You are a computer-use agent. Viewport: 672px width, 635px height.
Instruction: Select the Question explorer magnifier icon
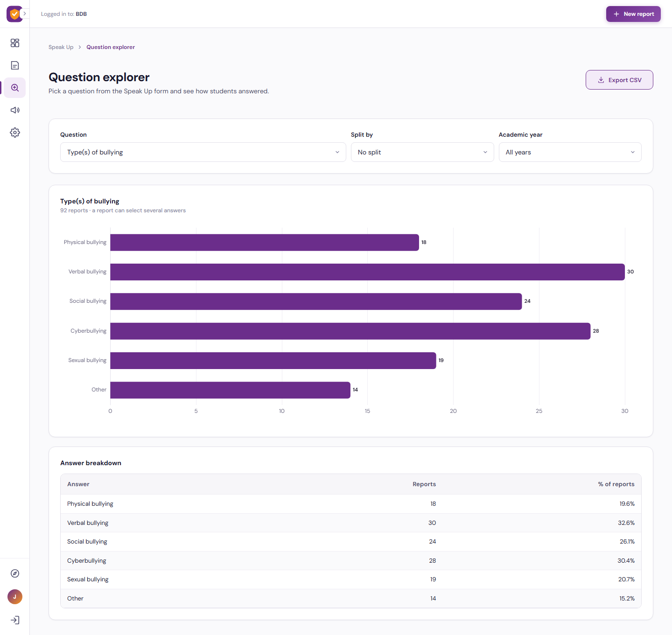click(15, 88)
